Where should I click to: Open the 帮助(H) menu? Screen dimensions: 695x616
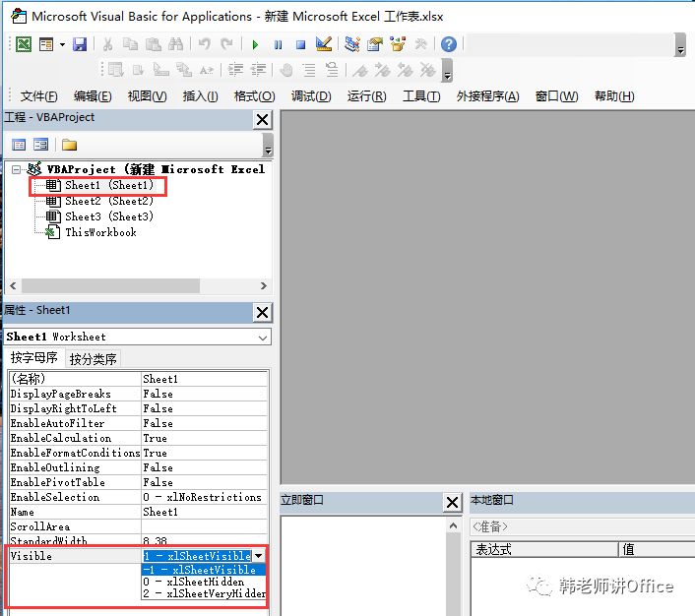(x=614, y=96)
